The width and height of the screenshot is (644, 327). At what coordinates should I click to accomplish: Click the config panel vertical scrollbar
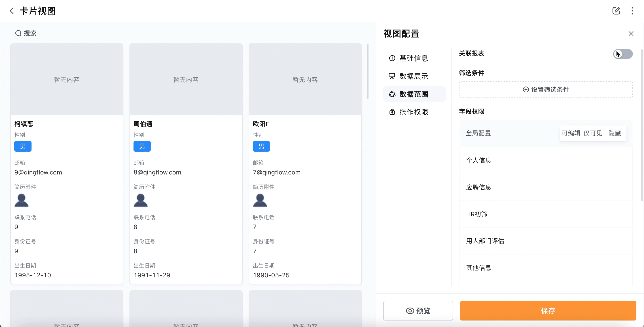point(642,125)
